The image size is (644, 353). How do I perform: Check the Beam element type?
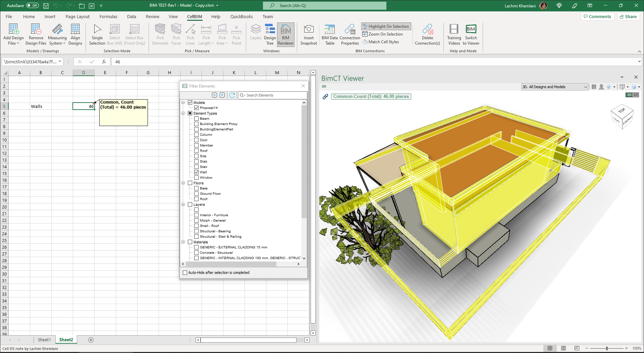pos(197,119)
